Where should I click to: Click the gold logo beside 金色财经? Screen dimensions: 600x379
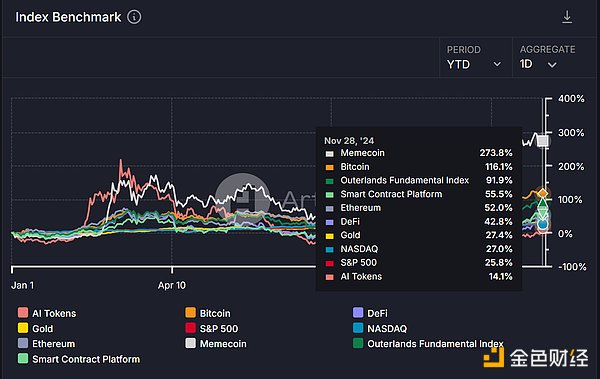click(x=494, y=358)
